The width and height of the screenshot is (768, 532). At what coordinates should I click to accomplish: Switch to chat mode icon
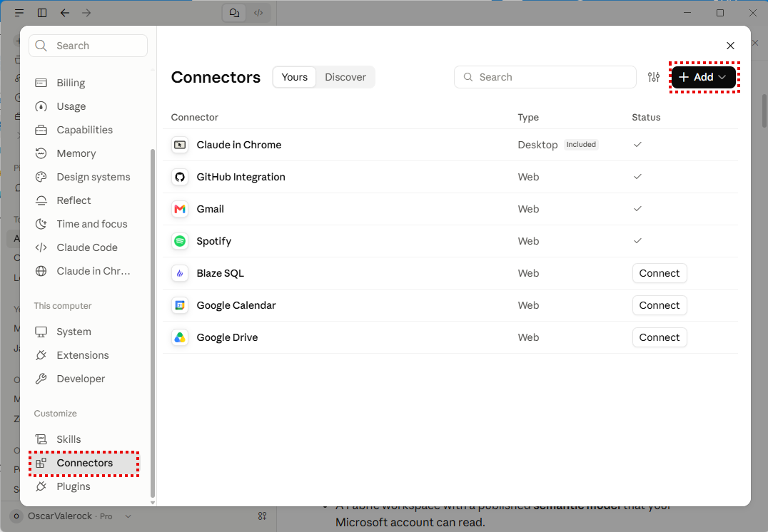tap(235, 13)
